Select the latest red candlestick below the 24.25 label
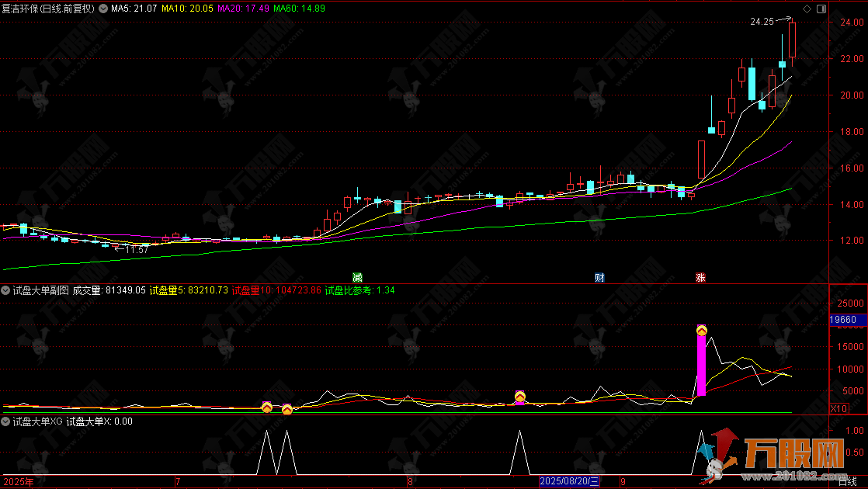Image resolution: width=868 pixels, height=489 pixels. point(792,42)
